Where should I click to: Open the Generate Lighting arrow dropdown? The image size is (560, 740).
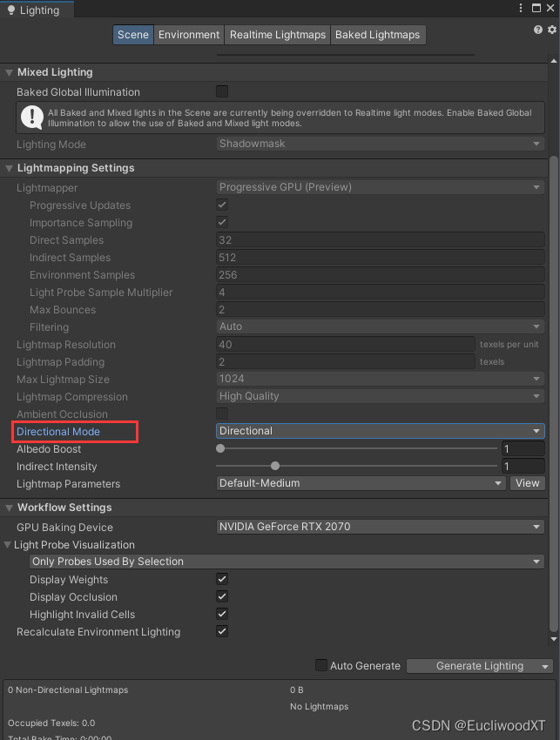click(x=545, y=666)
